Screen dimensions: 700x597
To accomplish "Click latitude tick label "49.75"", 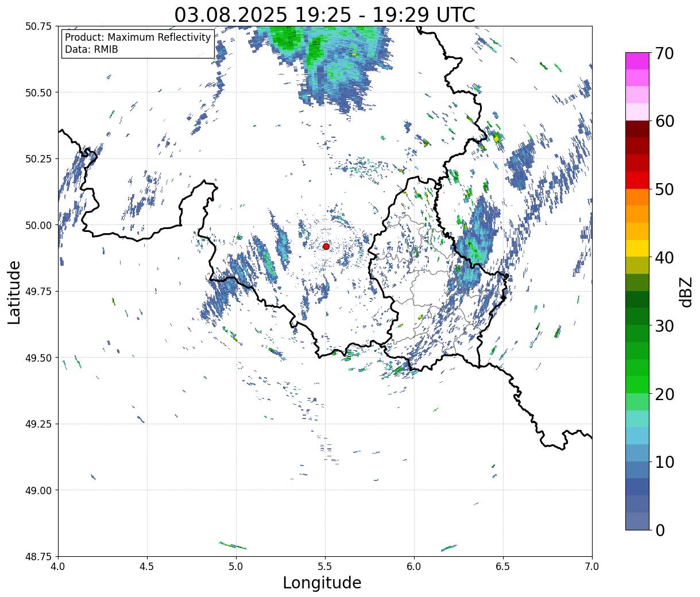I will click(38, 292).
